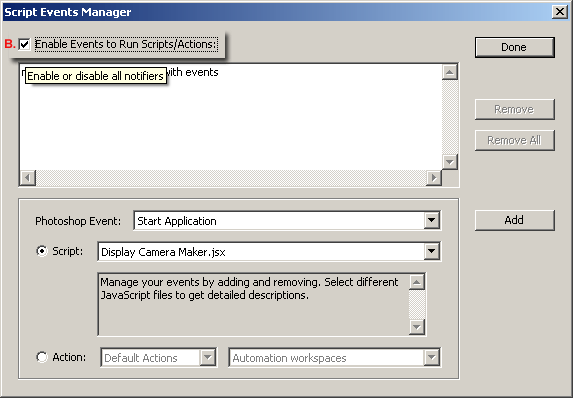This screenshot has height=398, width=573.
Task: Click events list scroll right arrow
Action: pos(434,178)
